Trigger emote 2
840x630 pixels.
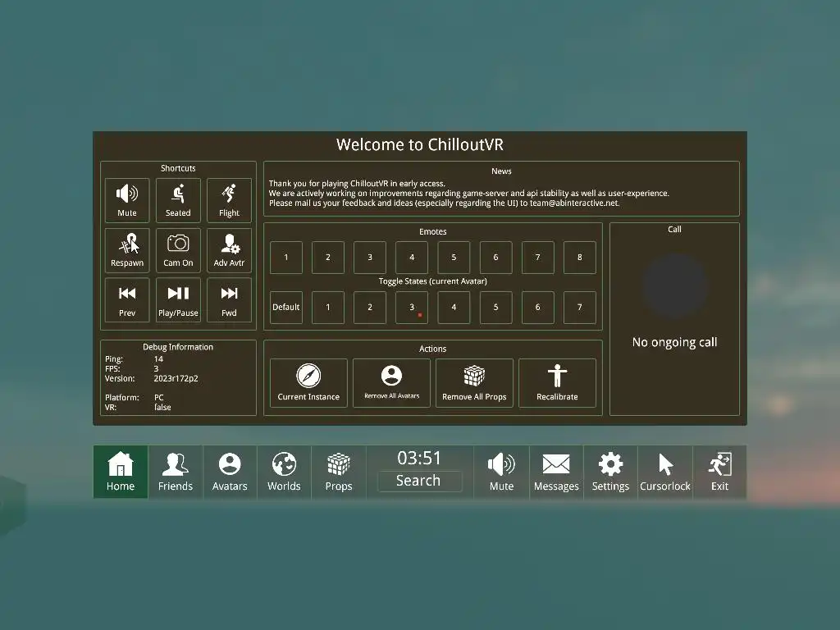click(x=328, y=258)
